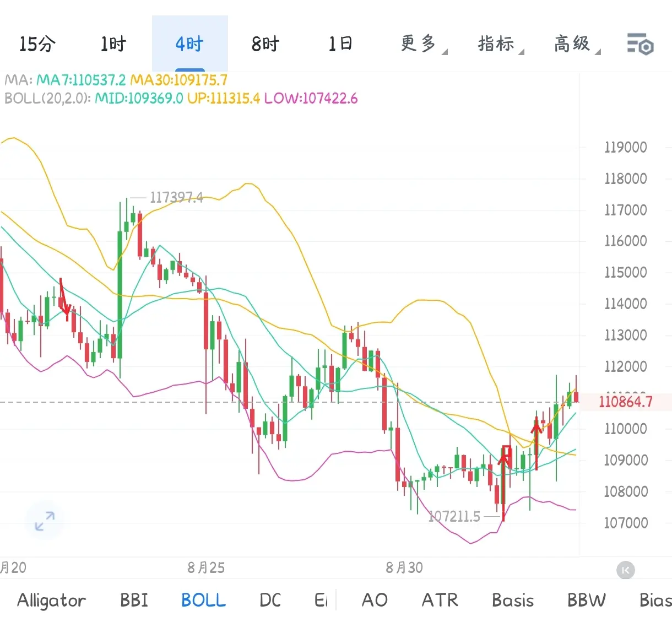The image size is (672, 622).
Task: Click MA30:109175.7 legend value
Action: tap(178, 80)
